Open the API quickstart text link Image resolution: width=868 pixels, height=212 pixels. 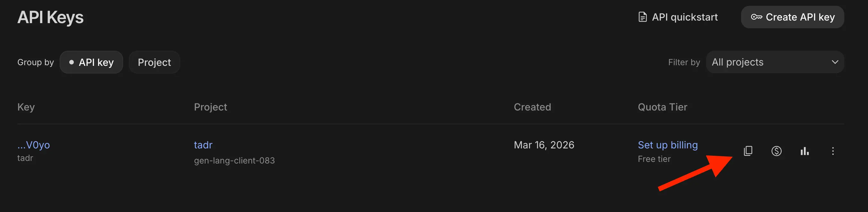(x=684, y=17)
